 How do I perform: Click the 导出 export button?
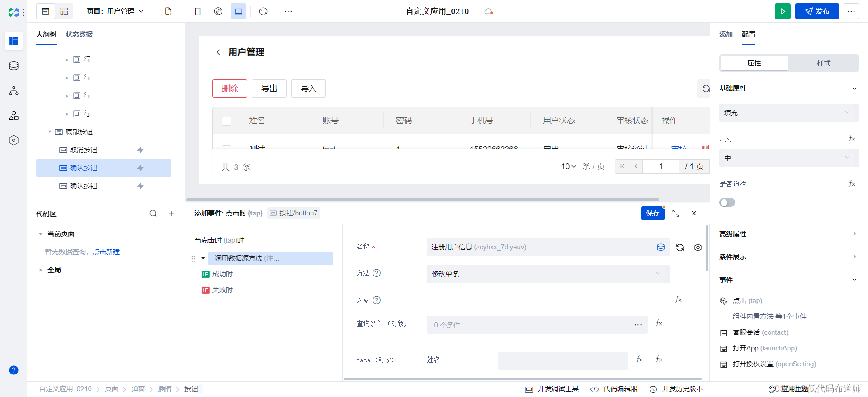tap(269, 89)
